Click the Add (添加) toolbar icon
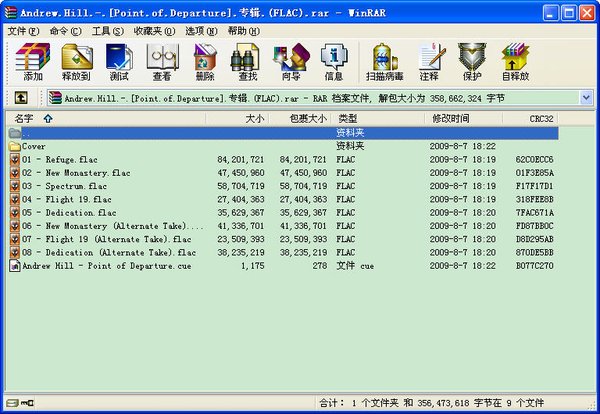 [33, 62]
